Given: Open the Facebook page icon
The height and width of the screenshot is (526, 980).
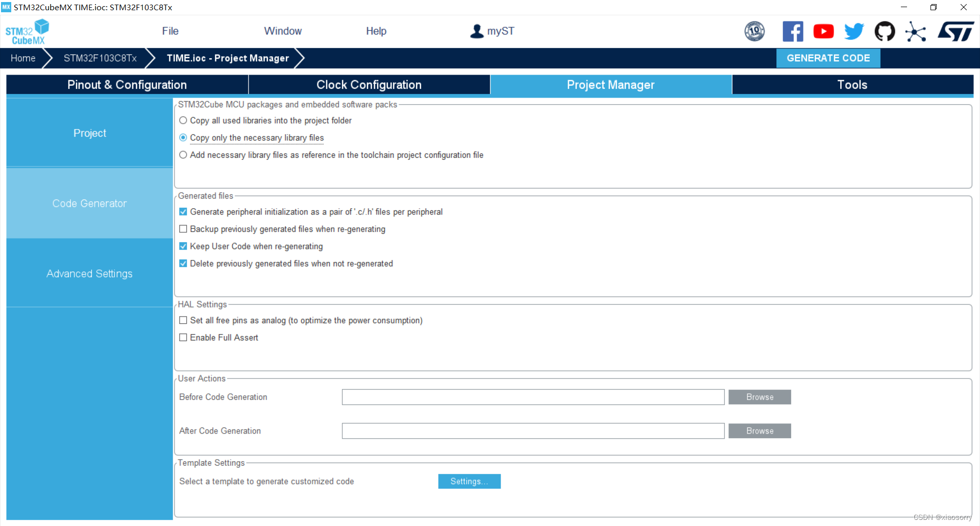Looking at the screenshot, I should coord(793,32).
